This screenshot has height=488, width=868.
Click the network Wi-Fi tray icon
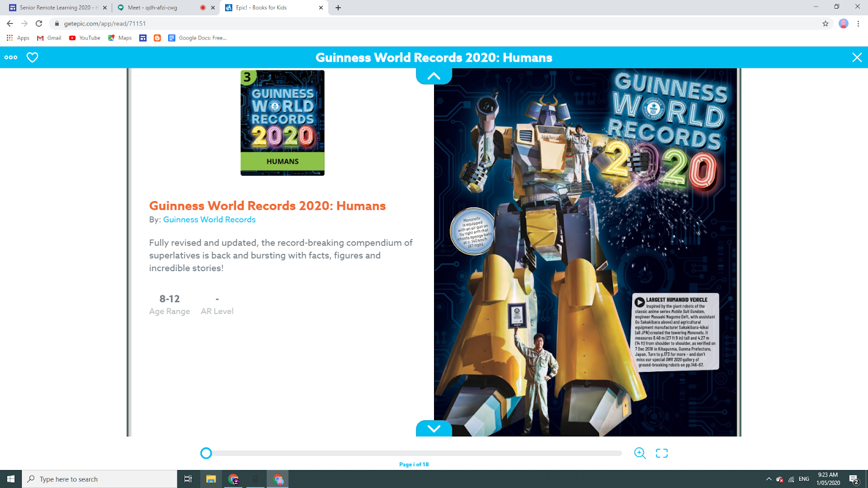point(792,479)
